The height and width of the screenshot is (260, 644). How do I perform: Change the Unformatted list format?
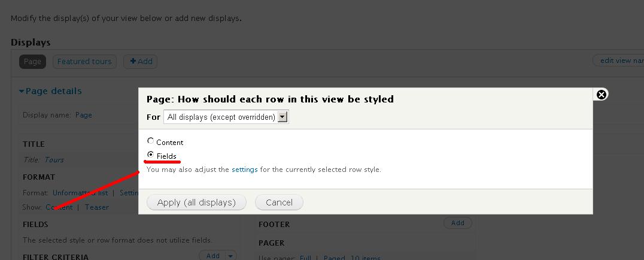[80, 193]
